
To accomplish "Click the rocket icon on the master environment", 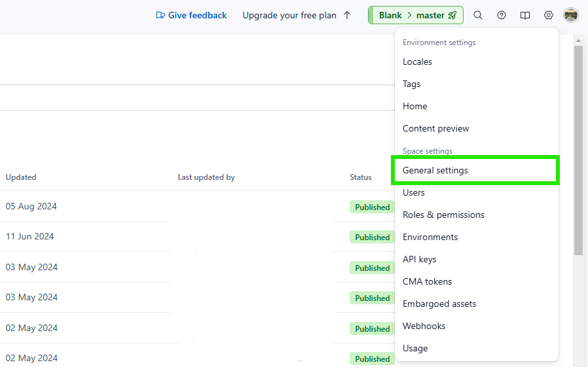I will 452,15.
